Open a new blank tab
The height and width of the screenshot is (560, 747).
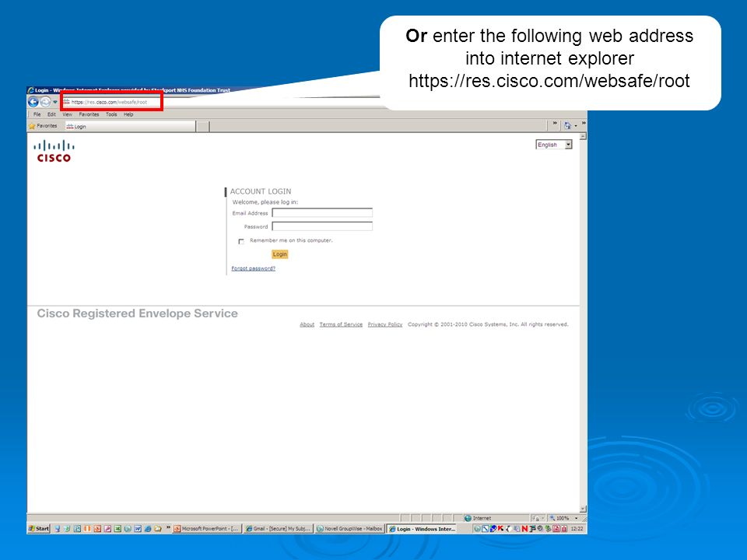(202, 127)
